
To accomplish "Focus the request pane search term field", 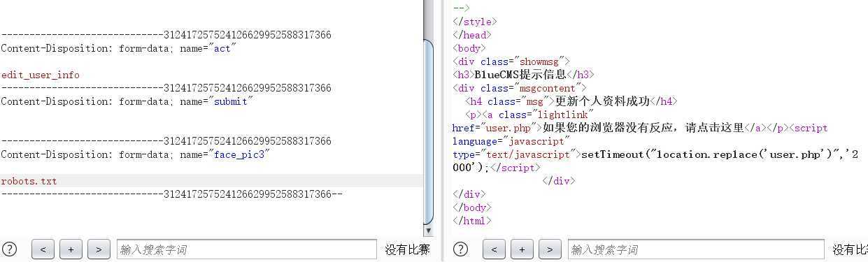I will coord(246,249).
